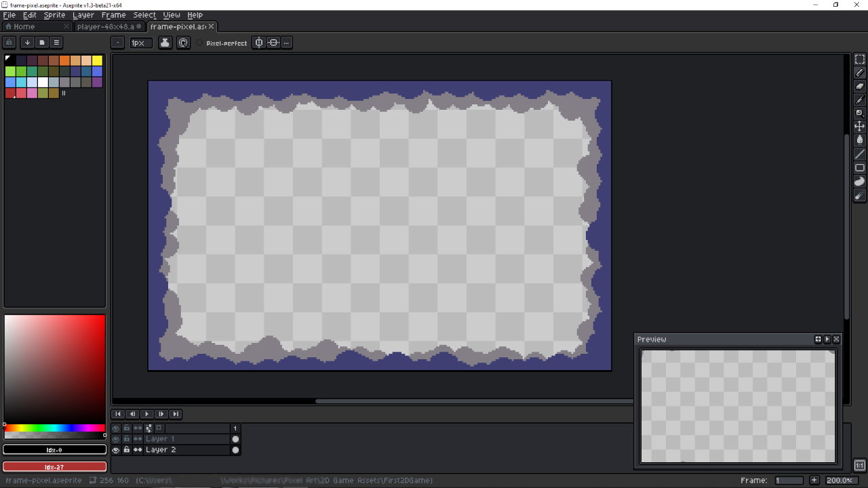Viewport: 868px width, 488px height.
Task: Select the Zoom magnifier tool
Action: (859, 113)
